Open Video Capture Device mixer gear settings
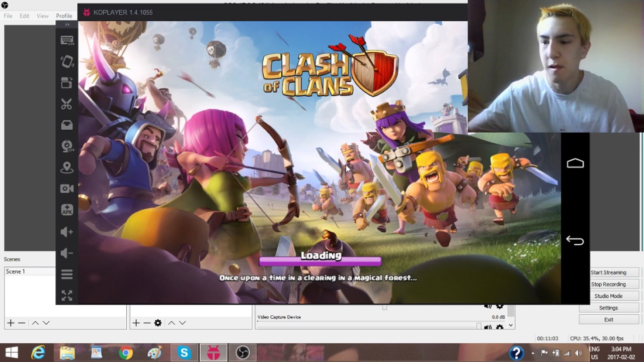This screenshot has width=644, height=362. (500, 327)
